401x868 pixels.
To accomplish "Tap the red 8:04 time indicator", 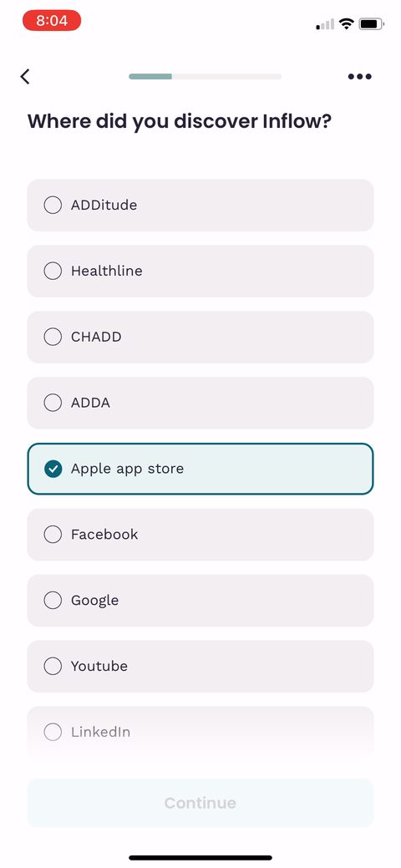I will click(52, 21).
